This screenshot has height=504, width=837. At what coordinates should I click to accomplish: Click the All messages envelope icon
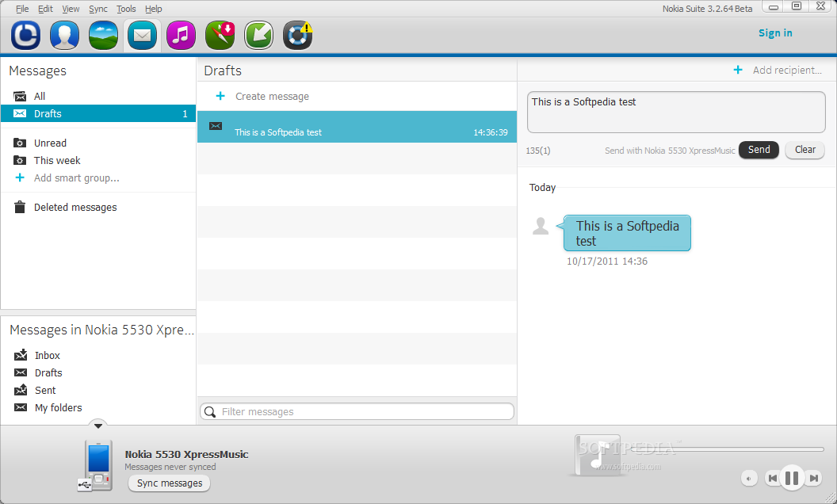(20, 96)
